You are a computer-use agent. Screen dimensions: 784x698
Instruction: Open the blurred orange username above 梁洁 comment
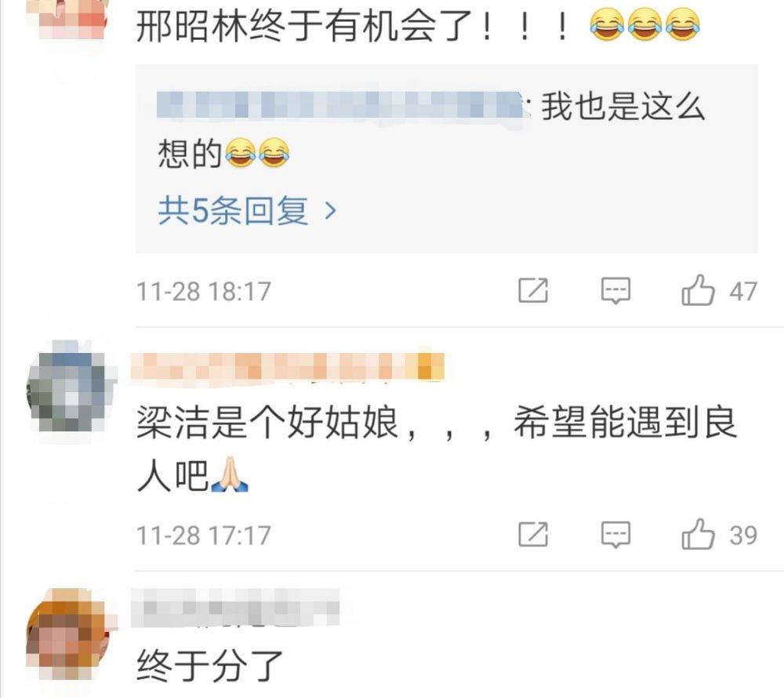(x=288, y=367)
